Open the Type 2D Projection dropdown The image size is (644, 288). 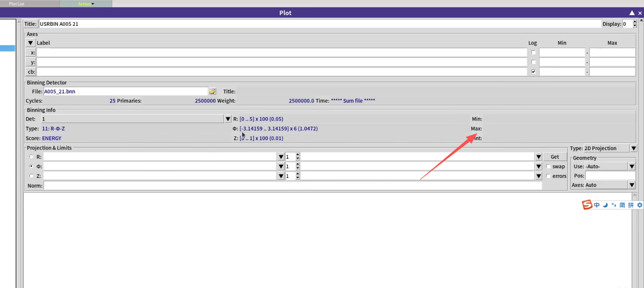pos(633,148)
